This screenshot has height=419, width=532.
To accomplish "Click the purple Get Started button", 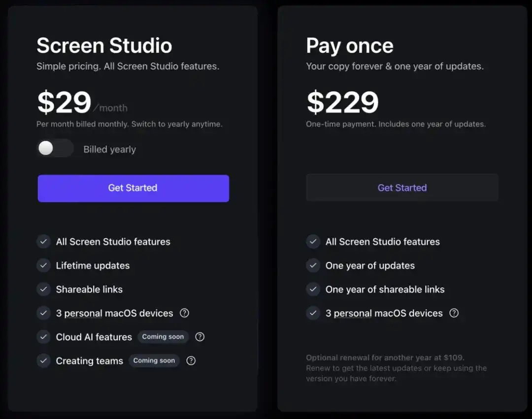I will 133,188.
